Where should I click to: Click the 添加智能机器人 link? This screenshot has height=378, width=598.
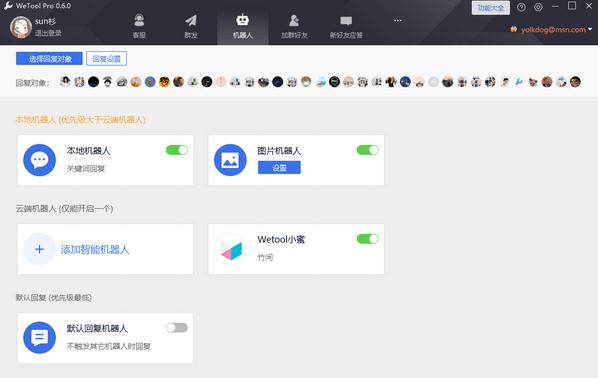95,249
